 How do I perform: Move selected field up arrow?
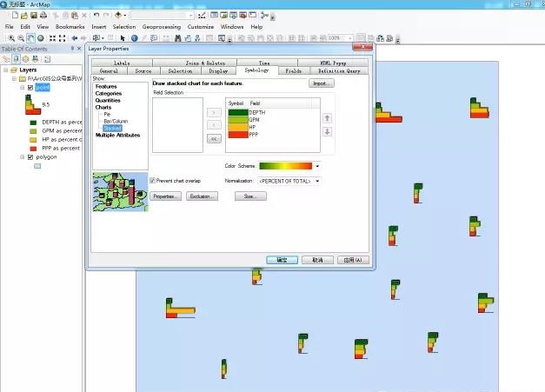(327, 118)
